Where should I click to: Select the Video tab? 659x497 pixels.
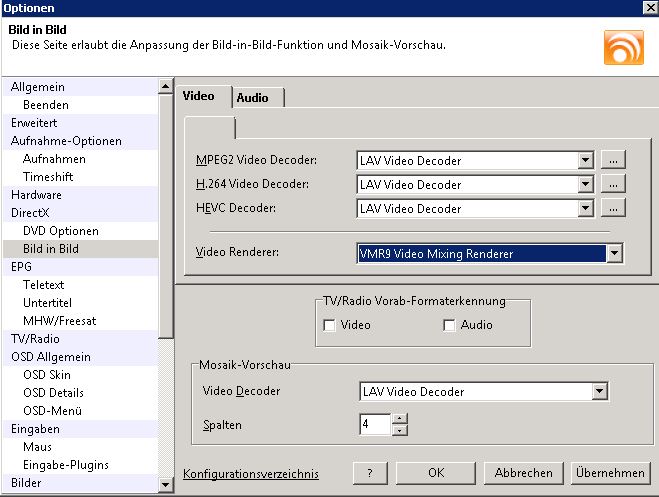click(199, 97)
